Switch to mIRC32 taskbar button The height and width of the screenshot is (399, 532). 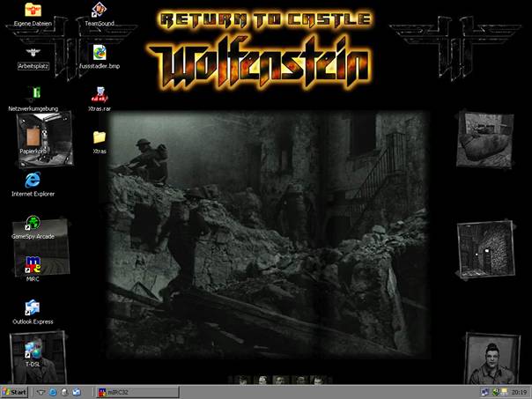pos(137,392)
